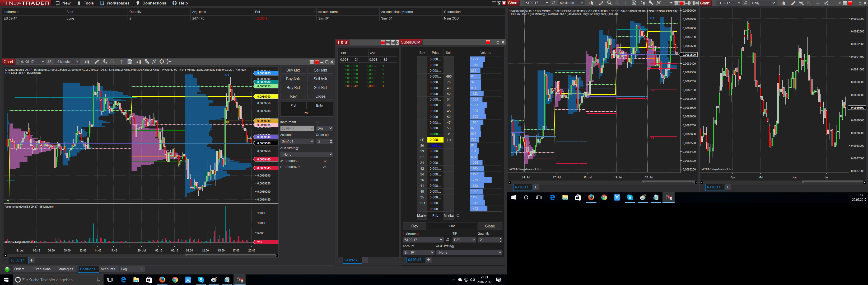Enable crosshair pointer on 15 Minute chart
The height and width of the screenshot is (285, 868).
(121, 61)
